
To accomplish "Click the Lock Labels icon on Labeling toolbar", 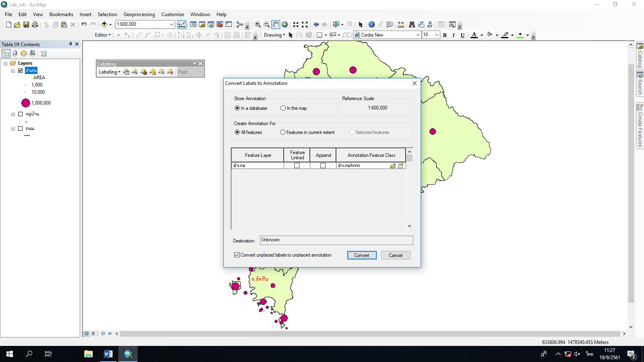I will pos(153,72).
